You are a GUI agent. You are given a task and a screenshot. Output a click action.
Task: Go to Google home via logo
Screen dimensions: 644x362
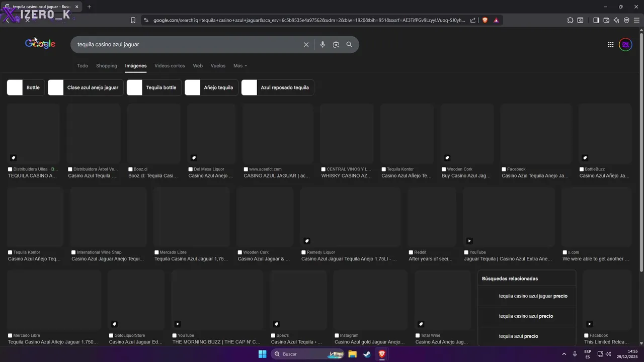tap(40, 44)
